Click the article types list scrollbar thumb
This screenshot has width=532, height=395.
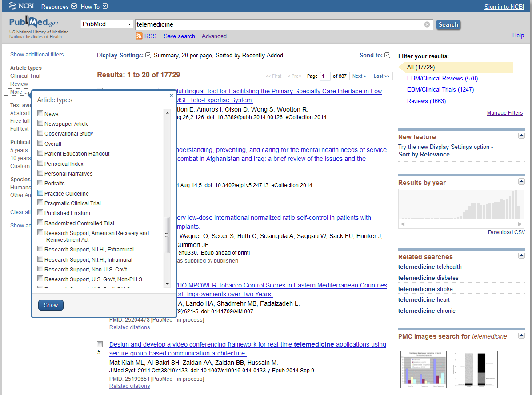(x=167, y=235)
